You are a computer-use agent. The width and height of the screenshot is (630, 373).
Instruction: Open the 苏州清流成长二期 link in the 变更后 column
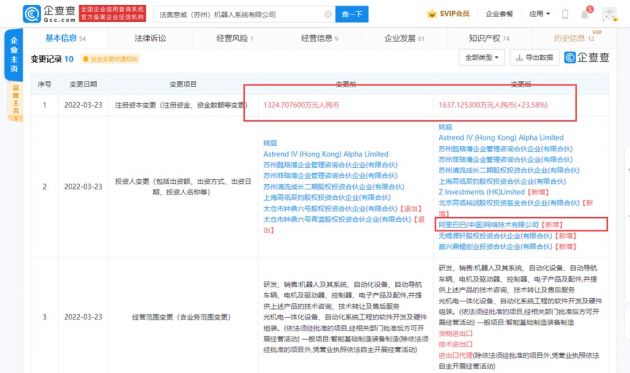(x=509, y=170)
